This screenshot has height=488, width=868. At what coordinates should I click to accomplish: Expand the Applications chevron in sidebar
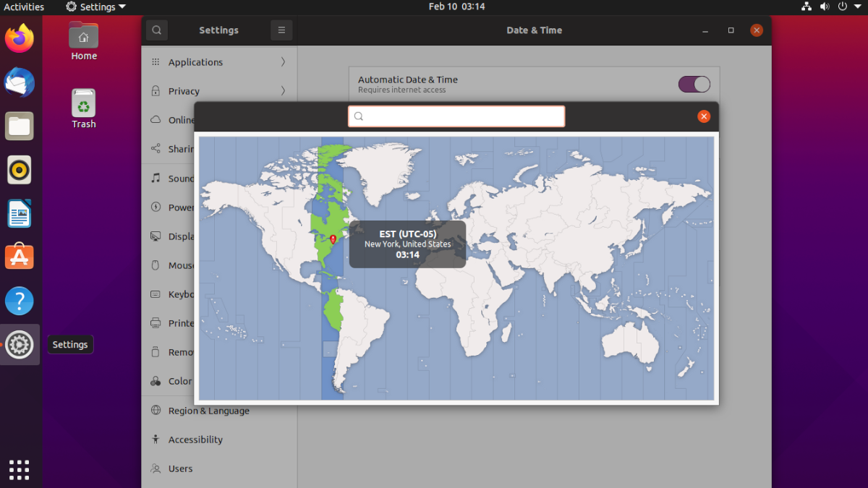tap(283, 62)
